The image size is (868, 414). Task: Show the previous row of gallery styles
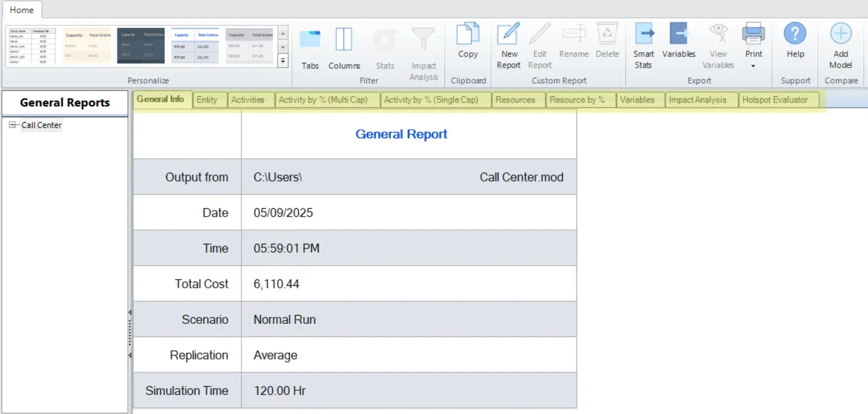[283, 34]
